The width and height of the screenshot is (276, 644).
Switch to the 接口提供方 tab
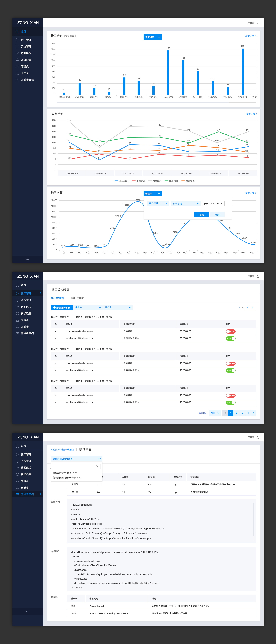tap(57, 298)
